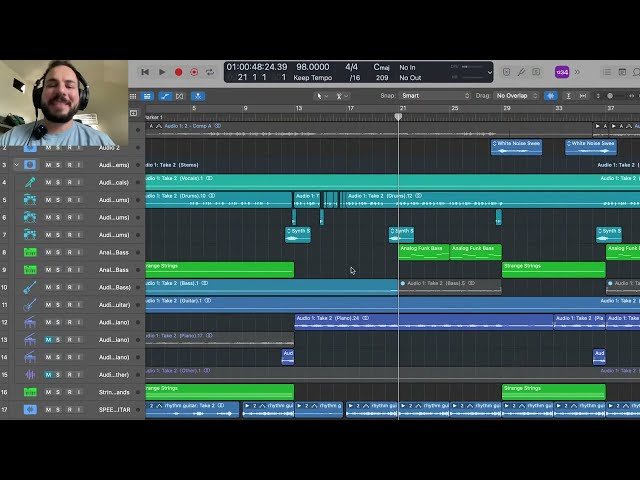The height and width of the screenshot is (480, 640).
Task: Click the playhead marker at bar 21
Action: [398, 117]
